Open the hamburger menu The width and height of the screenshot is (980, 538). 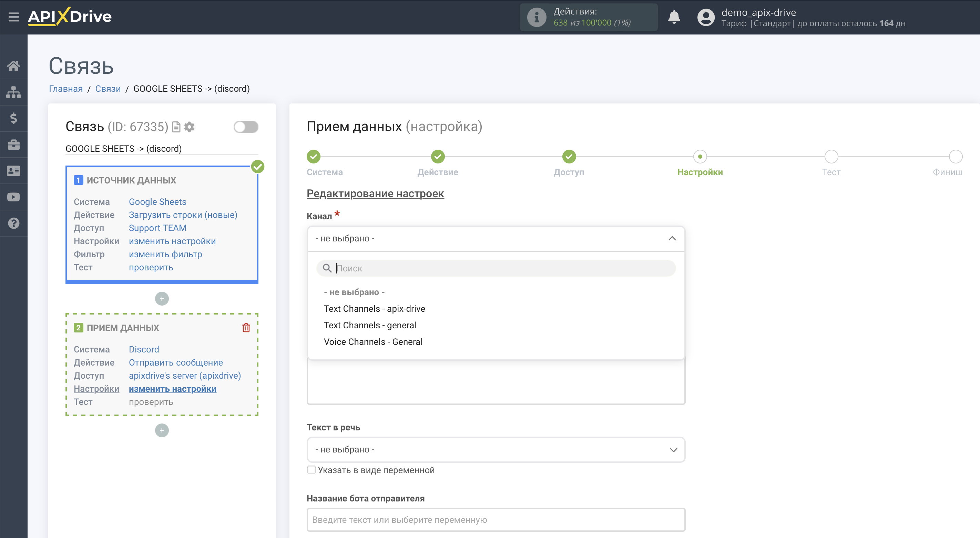(14, 17)
